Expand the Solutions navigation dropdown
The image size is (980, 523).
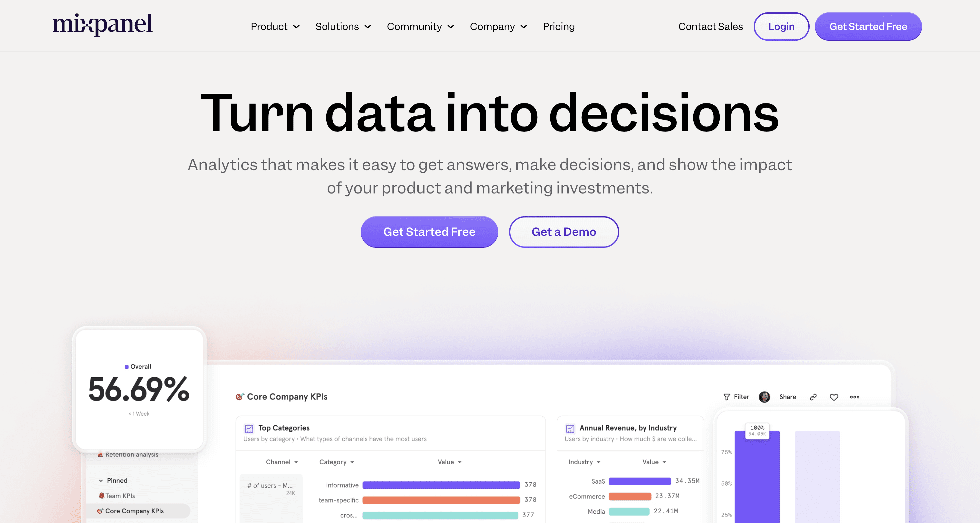click(x=344, y=27)
